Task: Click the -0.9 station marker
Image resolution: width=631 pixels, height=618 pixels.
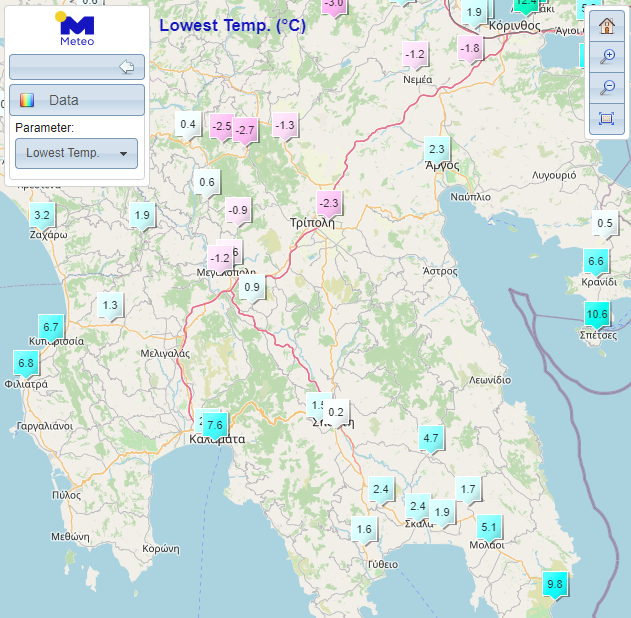Action: click(x=238, y=212)
